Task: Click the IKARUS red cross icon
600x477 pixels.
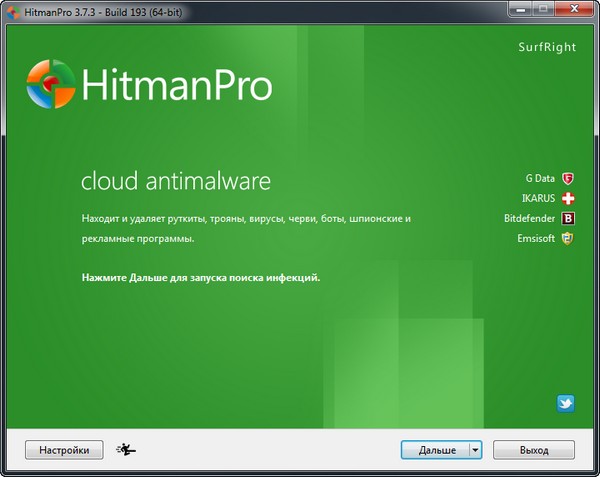Action: [x=568, y=198]
